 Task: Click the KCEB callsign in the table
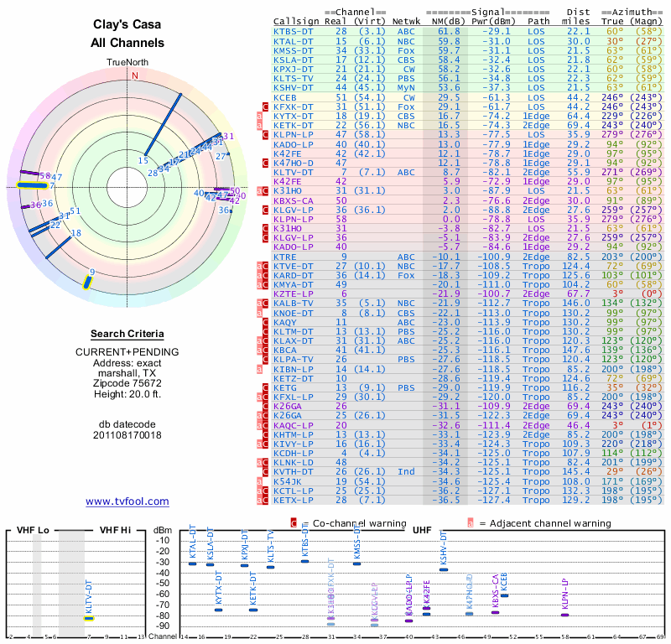(283, 97)
